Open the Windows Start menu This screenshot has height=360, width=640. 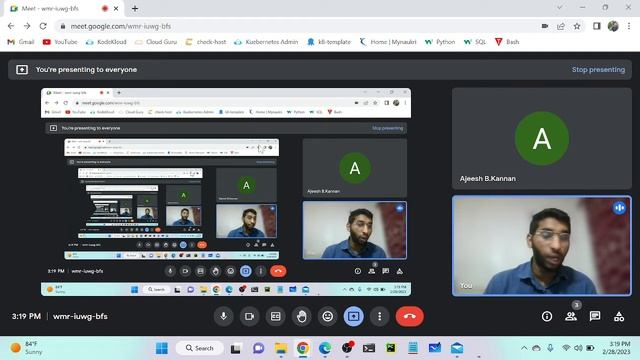click(162, 348)
